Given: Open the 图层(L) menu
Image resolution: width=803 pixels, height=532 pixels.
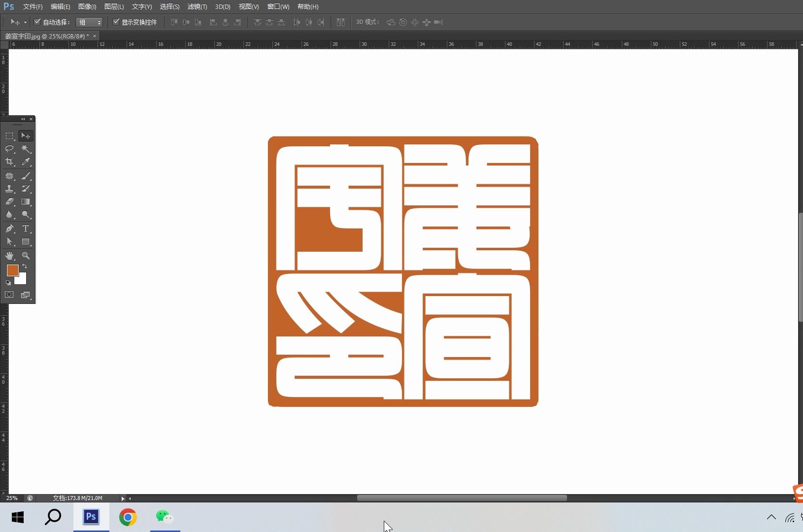Looking at the screenshot, I should (114, 6).
